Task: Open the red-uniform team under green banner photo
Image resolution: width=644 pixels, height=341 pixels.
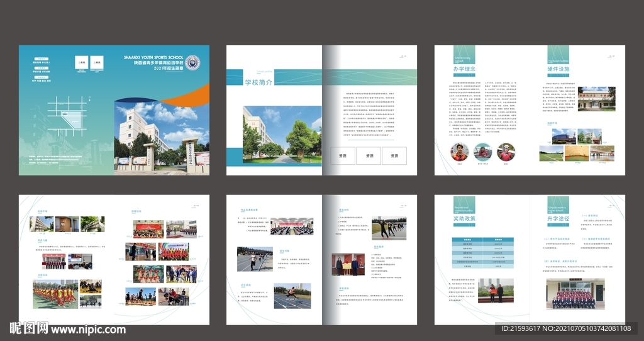Action: click(x=174, y=252)
